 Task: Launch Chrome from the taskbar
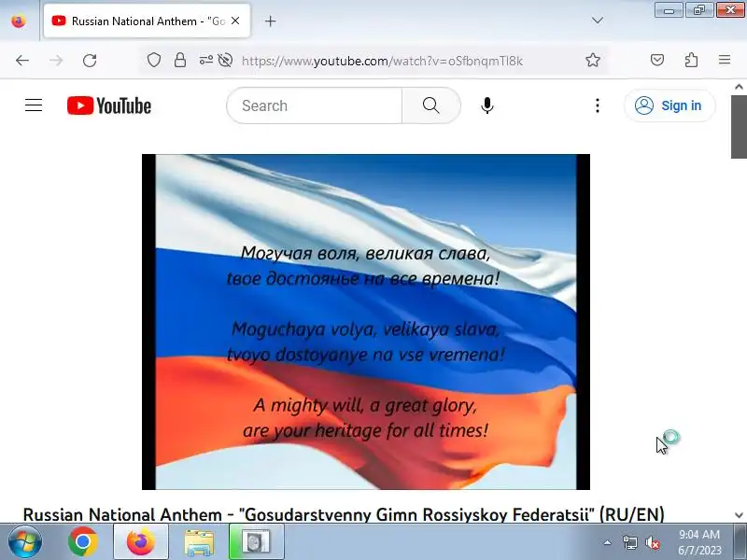pos(82,542)
